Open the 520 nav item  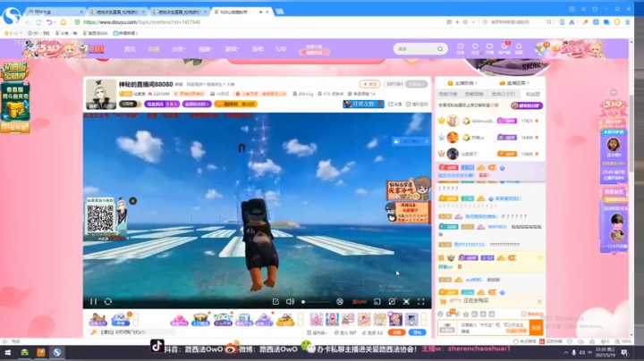pos(281,49)
